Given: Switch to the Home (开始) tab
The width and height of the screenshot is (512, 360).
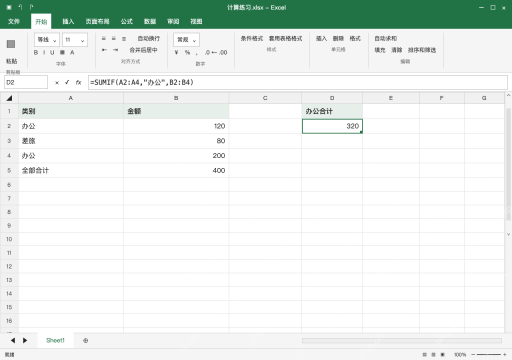Looking at the screenshot, I should pos(41,21).
